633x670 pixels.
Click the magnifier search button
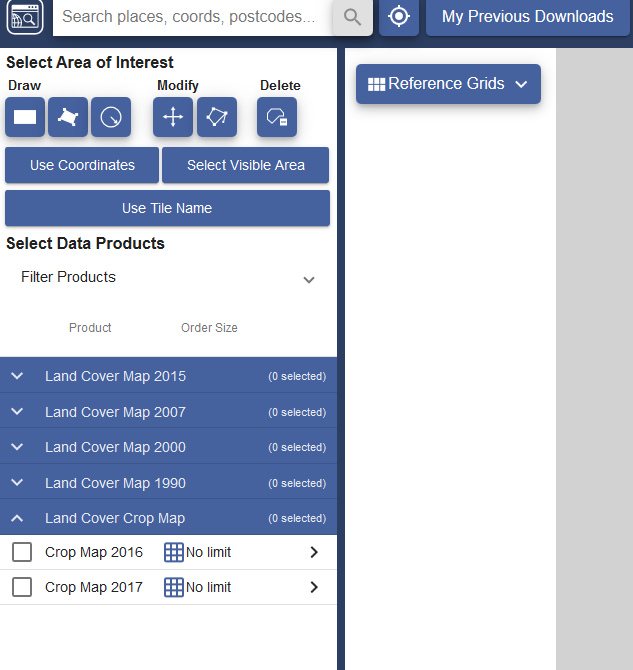click(x=352, y=17)
